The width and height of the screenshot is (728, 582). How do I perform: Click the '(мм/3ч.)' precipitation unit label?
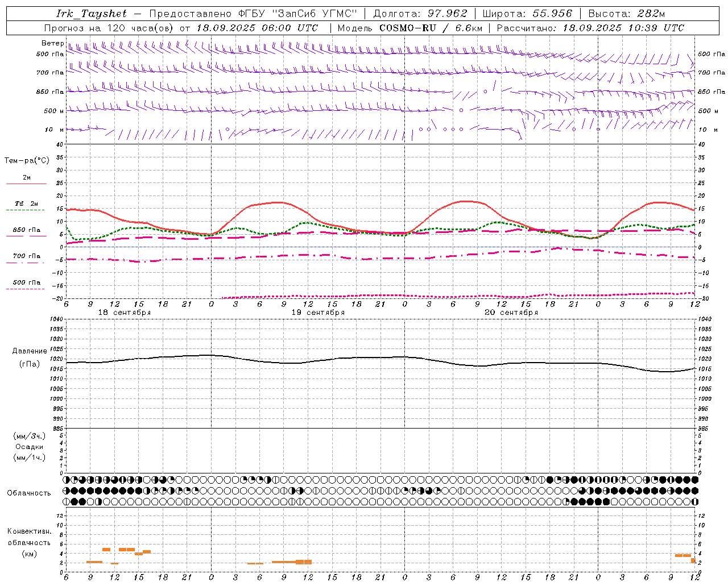[x=30, y=436]
